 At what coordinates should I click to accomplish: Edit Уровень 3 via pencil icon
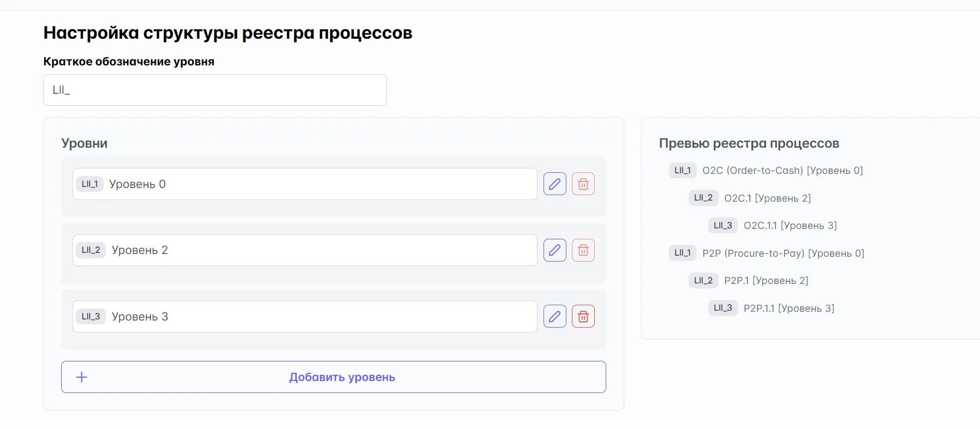[554, 317]
